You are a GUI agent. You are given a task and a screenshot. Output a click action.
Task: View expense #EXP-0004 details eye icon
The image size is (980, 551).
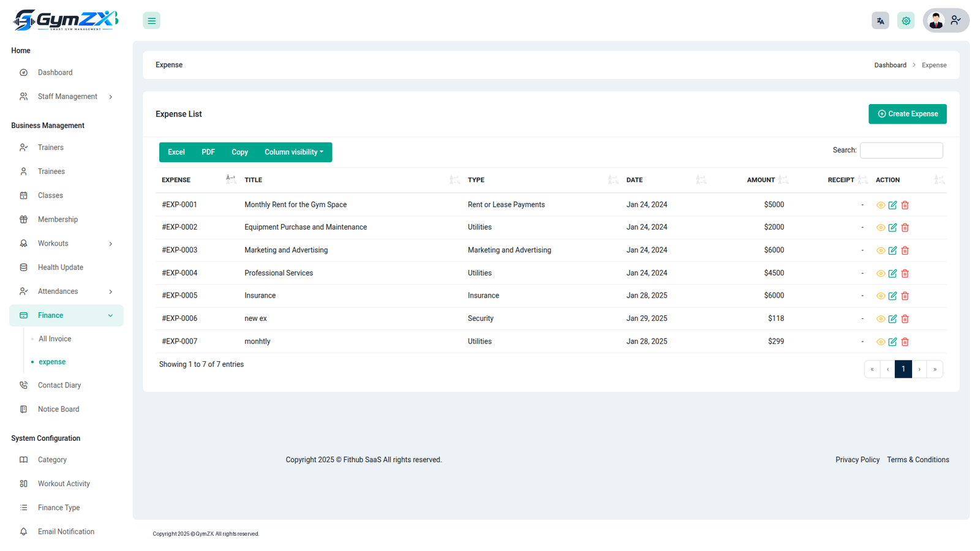tap(880, 273)
